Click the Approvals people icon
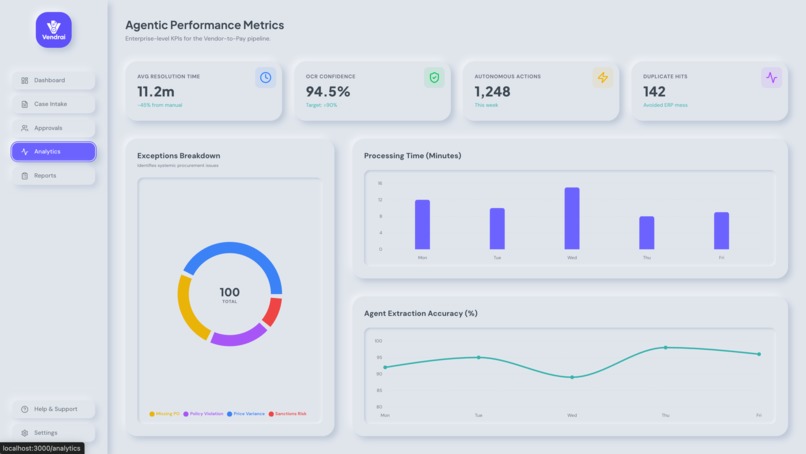This screenshot has height=454, width=806. (25, 128)
